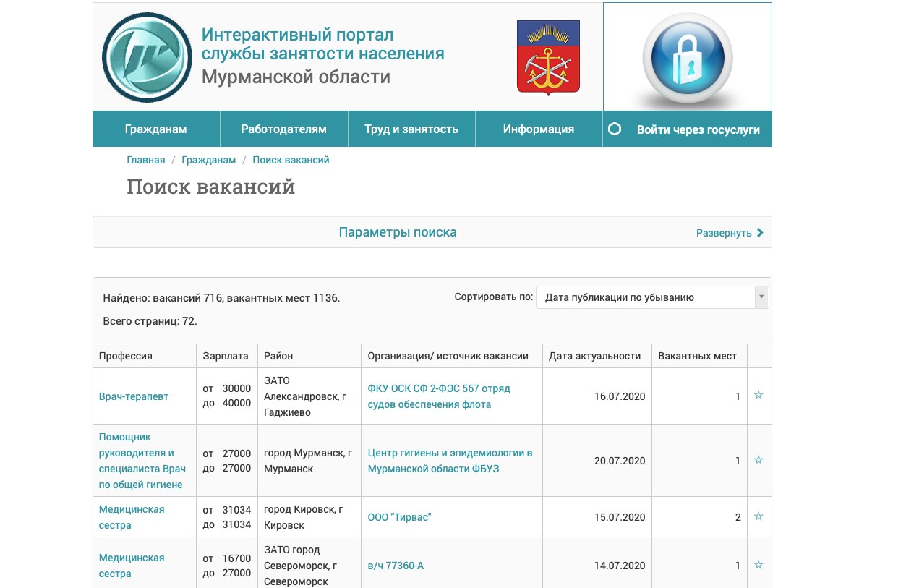The height and width of the screenshot is (588, 906).
Task: Click the город Мурманск, г Мурманск cell
Action: 308,461
